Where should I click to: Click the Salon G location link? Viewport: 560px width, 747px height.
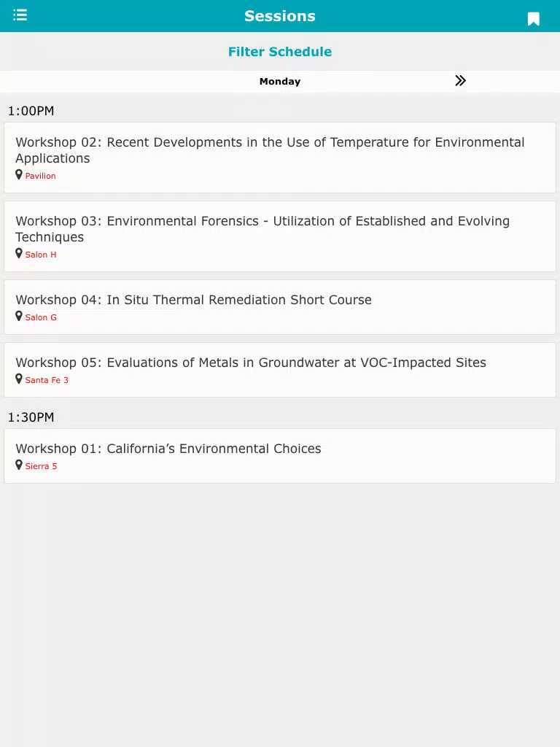click(x=41, y=317)
